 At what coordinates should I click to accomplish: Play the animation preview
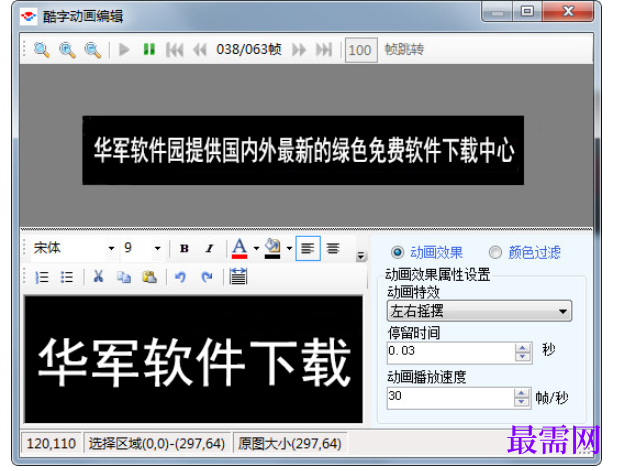click(124, 50)
